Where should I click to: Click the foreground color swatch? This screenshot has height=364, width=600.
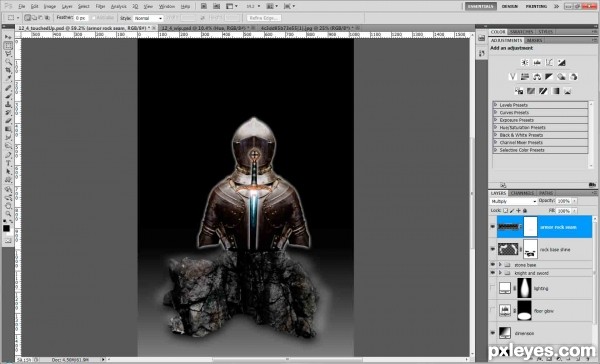coord(6,229)
